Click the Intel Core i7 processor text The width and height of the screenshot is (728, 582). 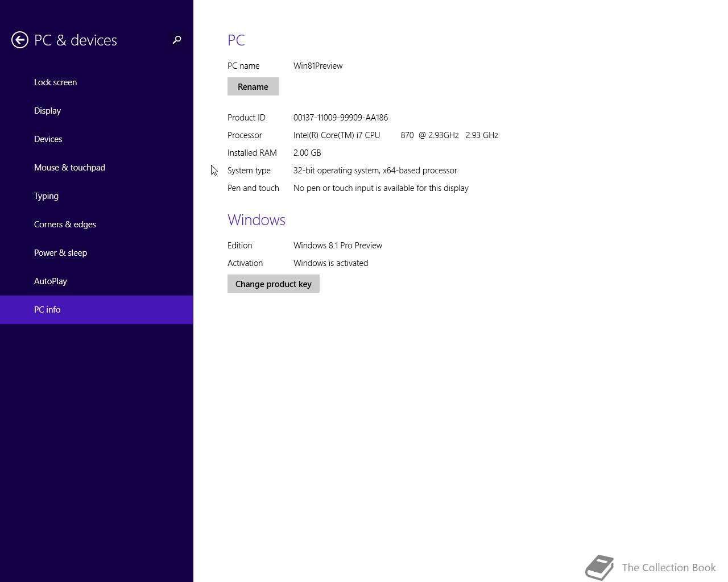(x=396, y=135)
